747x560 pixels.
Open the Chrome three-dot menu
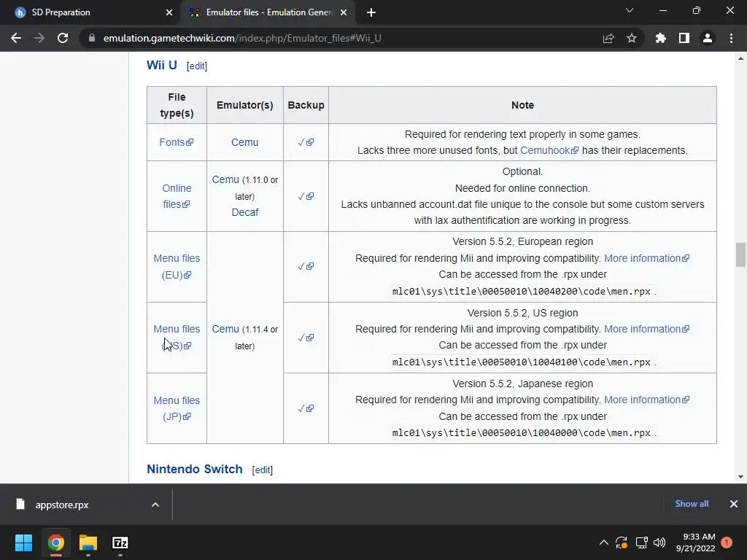point(731,38)
